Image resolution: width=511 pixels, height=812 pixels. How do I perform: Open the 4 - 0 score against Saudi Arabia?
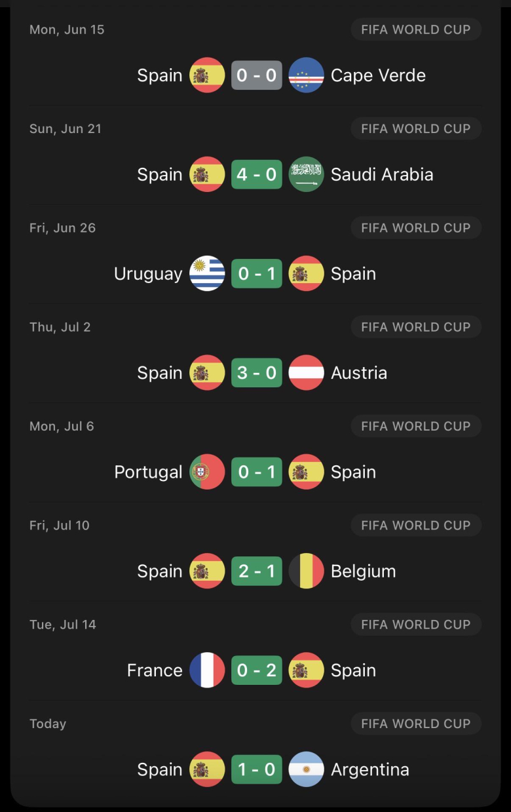(257, 174)
